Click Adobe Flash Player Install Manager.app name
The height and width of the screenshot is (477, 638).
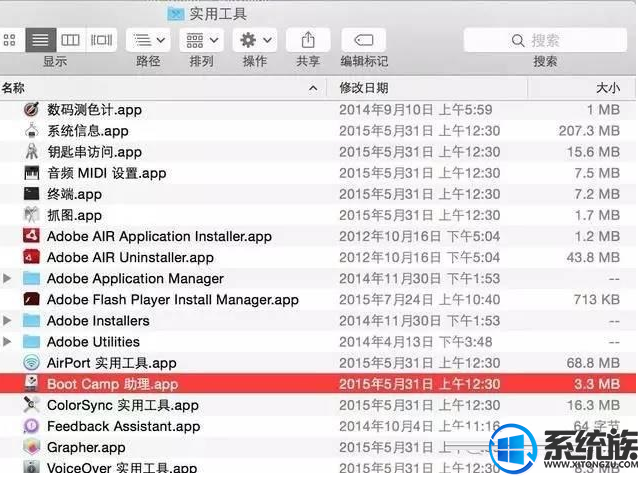[173, 300]
